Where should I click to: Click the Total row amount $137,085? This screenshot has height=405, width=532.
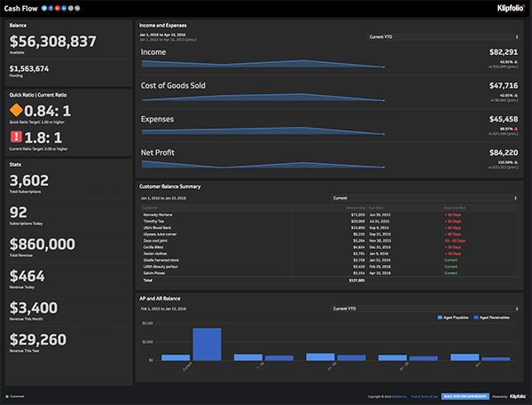point(357,281)
